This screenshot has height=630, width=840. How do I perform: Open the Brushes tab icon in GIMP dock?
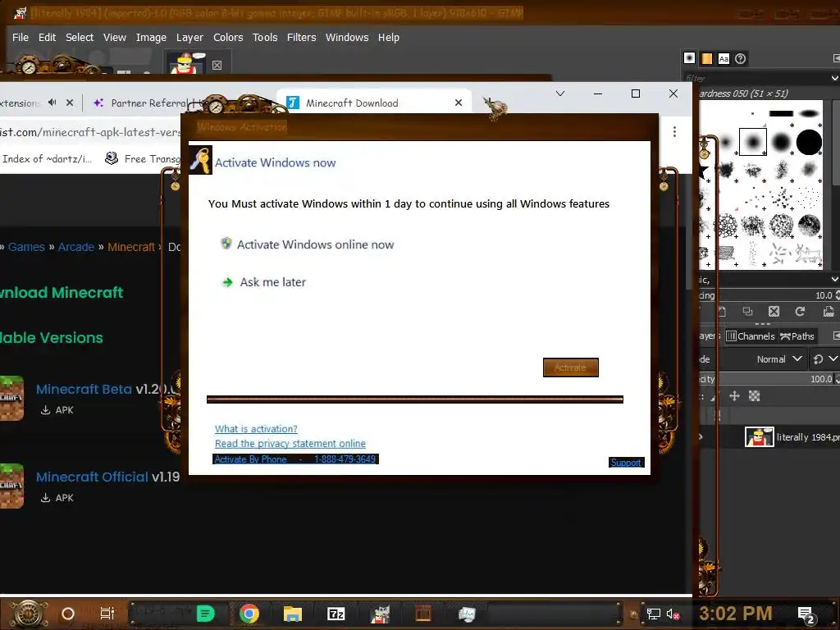[x=689, y=58]
